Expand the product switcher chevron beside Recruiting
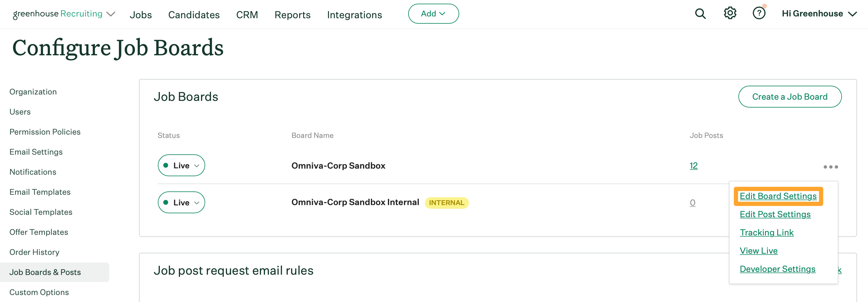Viewport: 868px width, 302px height. click(x=111, y=14)
